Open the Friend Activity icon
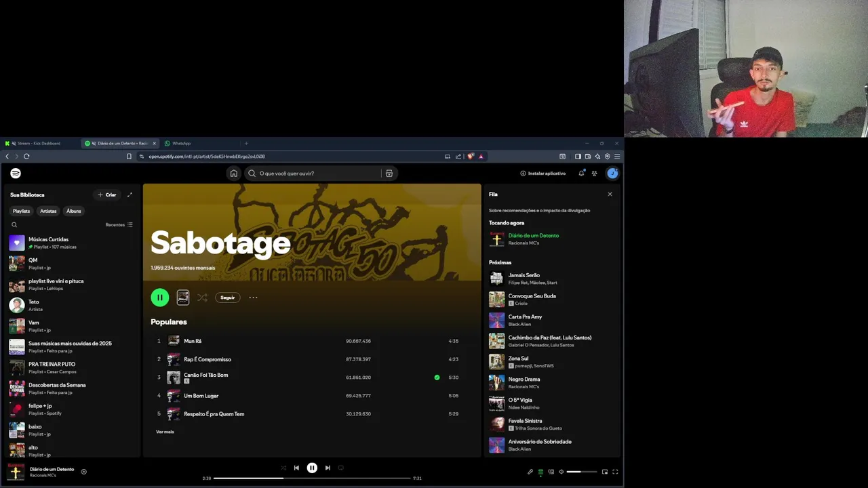The image size is (868, 488). point(594,174)
